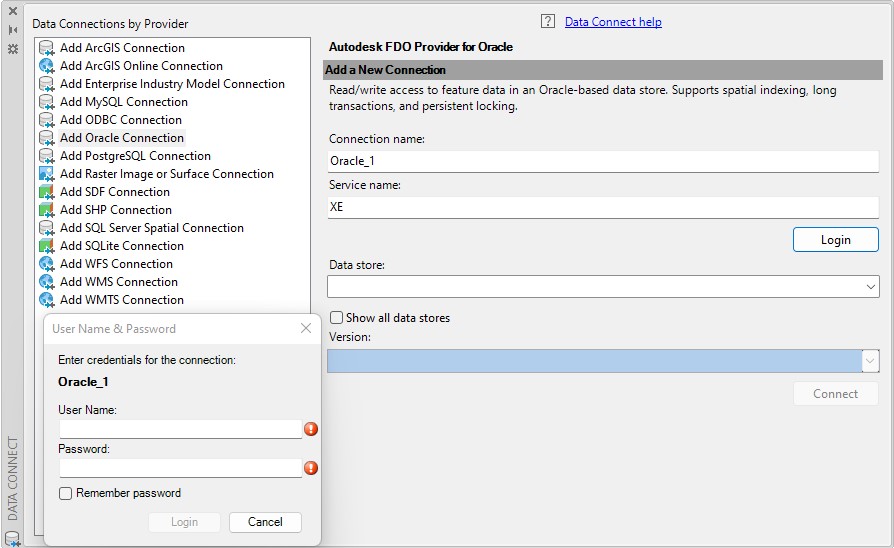The height and width of the screenshot is (548, 894).
Task: Toggle auto-hide palette icon
Action: (13, 30)
